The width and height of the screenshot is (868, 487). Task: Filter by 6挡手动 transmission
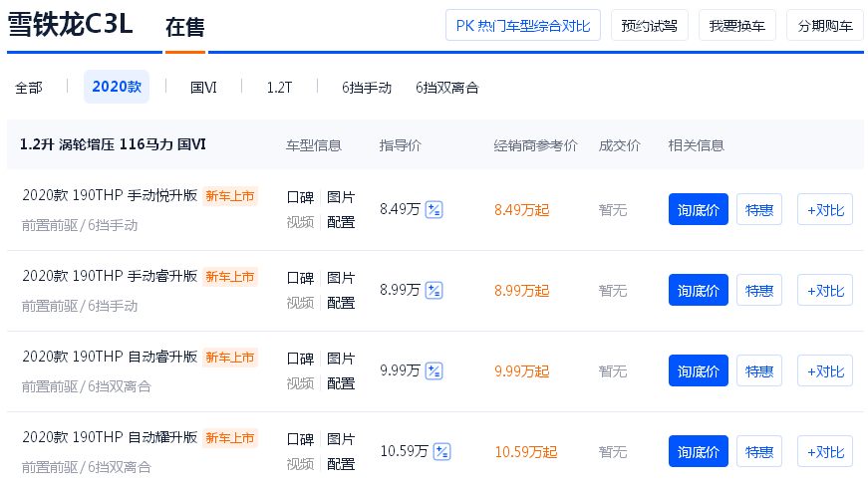367,88
